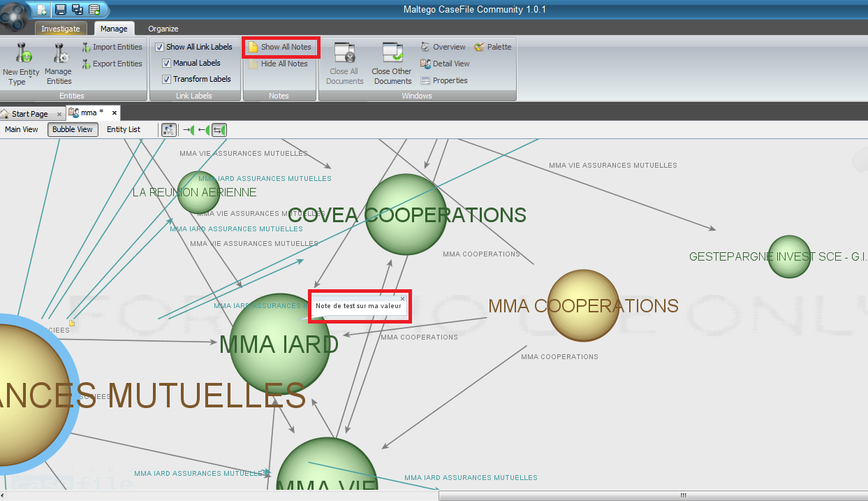This screenshot has height=501, width=868.
Task: Click Show All Notes
Action: (280, 47)
